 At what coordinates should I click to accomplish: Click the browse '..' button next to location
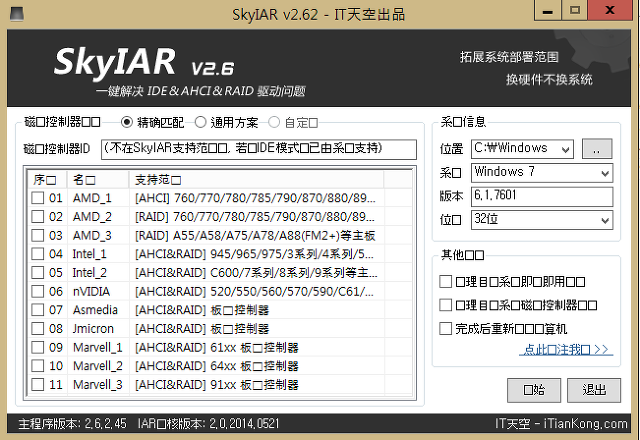click(x=597, y=149)
